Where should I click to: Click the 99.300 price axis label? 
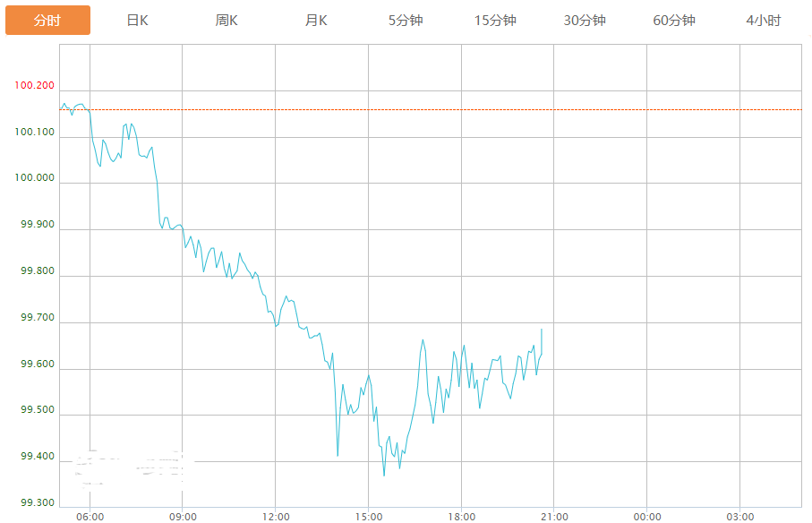tap(37, 503)
